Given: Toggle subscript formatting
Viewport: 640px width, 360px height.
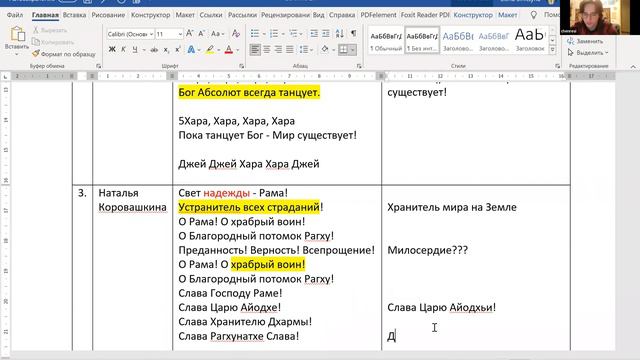Looking at the screenshot, I should [x=166, y=50].
